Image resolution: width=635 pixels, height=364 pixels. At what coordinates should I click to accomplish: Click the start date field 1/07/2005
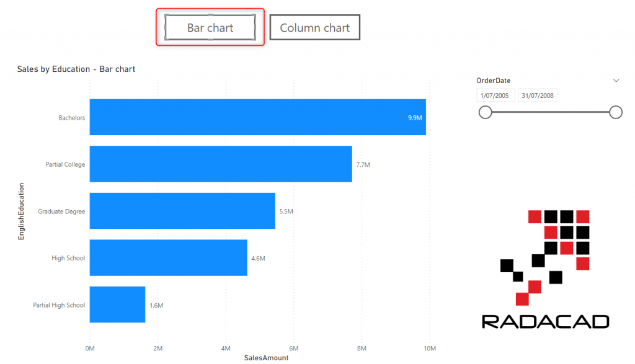[495, 95]
